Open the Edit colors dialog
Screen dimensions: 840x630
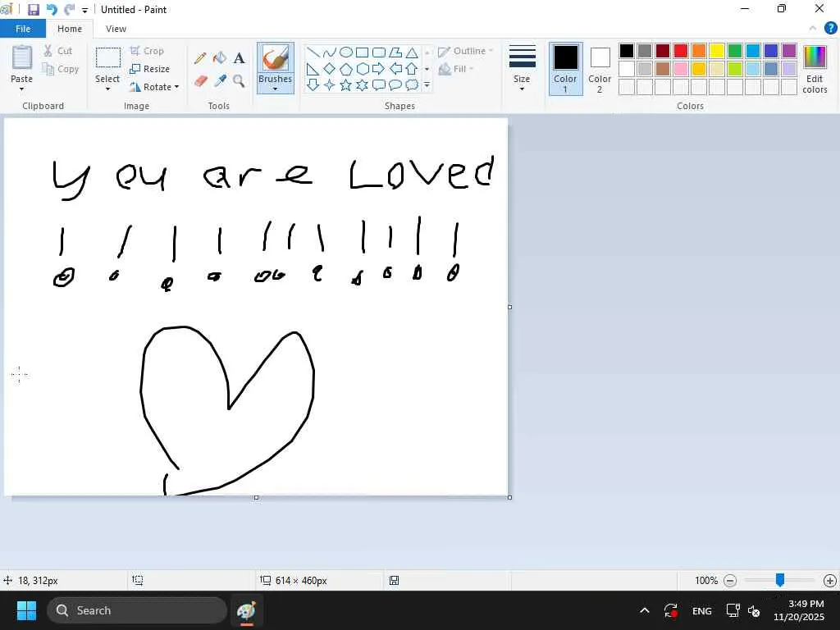815,70
